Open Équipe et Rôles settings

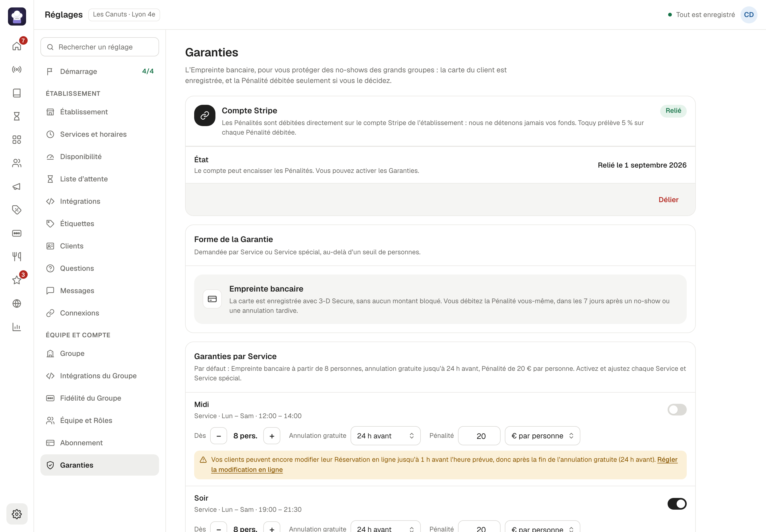point(100,420)
